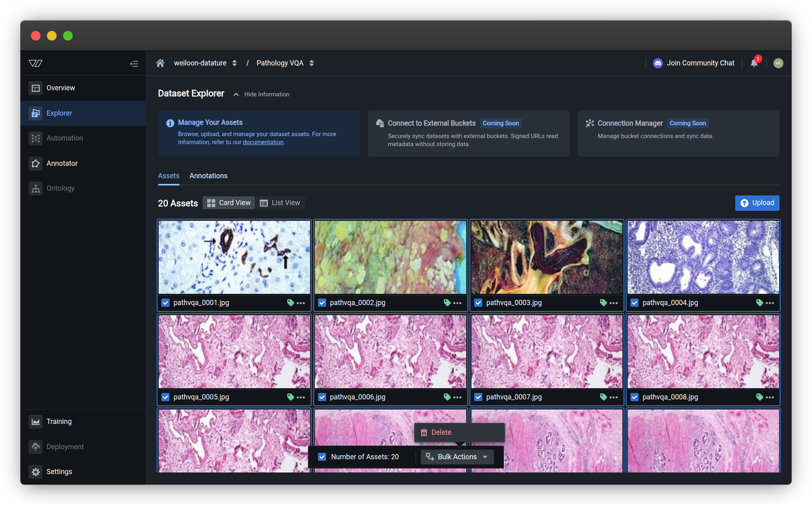Open user avatar in top right
The height and width of the screenshot is (505, 812).
click(778, 63)
